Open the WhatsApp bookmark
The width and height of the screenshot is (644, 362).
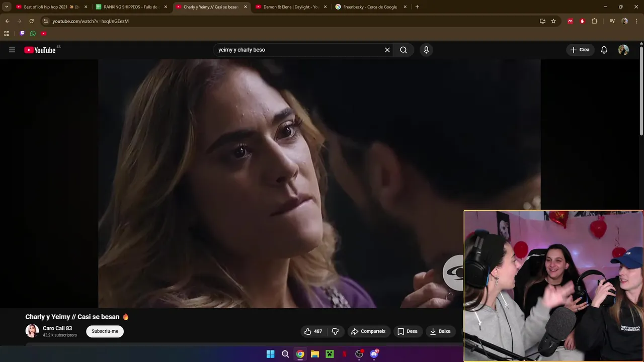click(33, 34)
